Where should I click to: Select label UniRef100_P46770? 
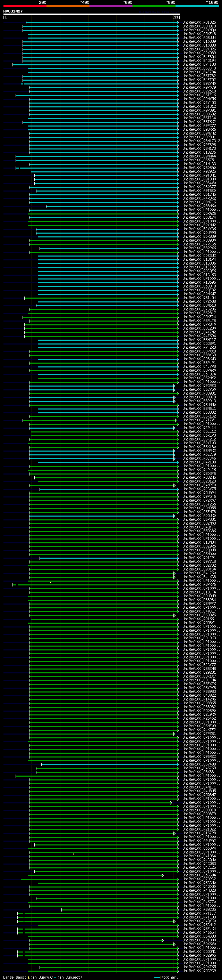[x=199, y=902]
